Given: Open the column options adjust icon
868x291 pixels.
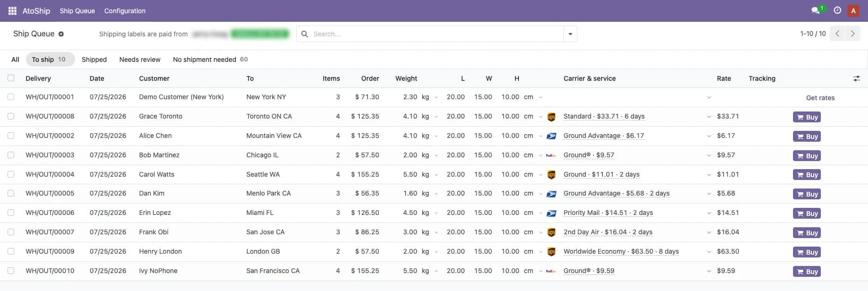Looking at the screenshot, I should tap(857, 78).
